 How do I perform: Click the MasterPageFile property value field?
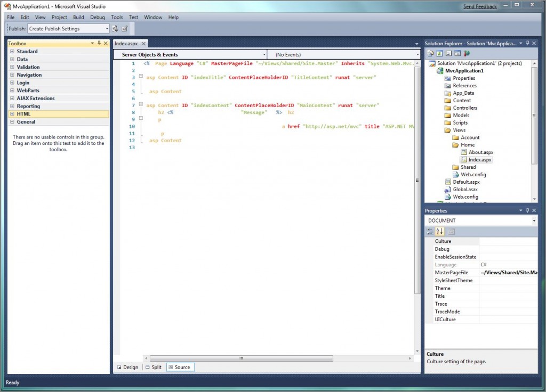[x=508, y=272]
